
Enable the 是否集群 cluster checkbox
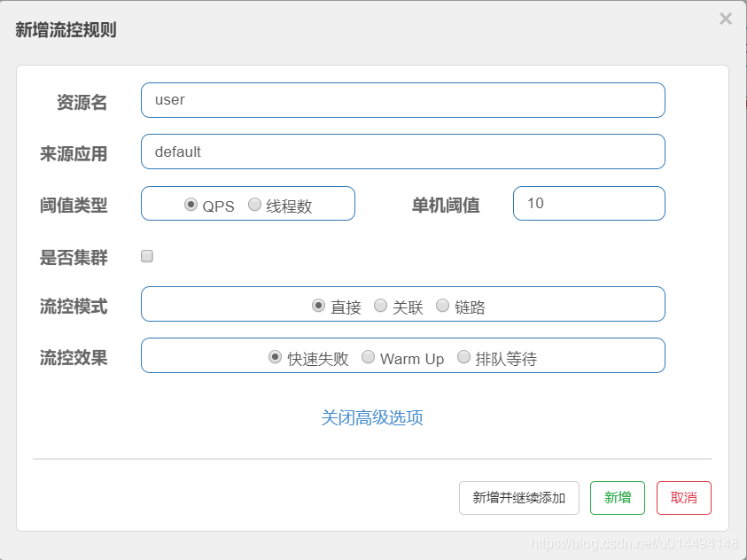146,256
